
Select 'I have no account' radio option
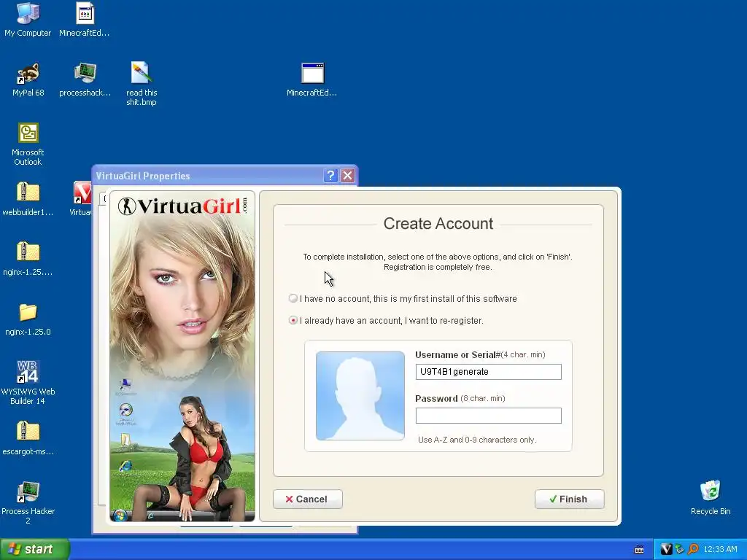coord(293,298)
